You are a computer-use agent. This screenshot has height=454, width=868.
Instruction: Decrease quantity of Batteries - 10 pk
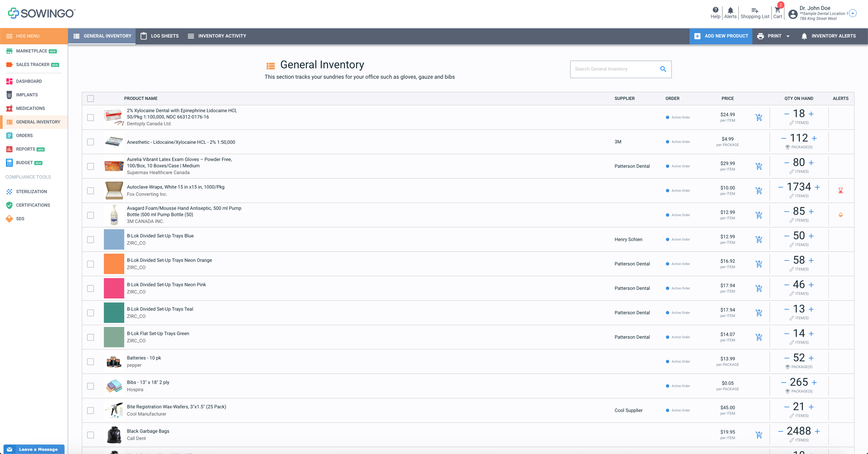[786, 358]
